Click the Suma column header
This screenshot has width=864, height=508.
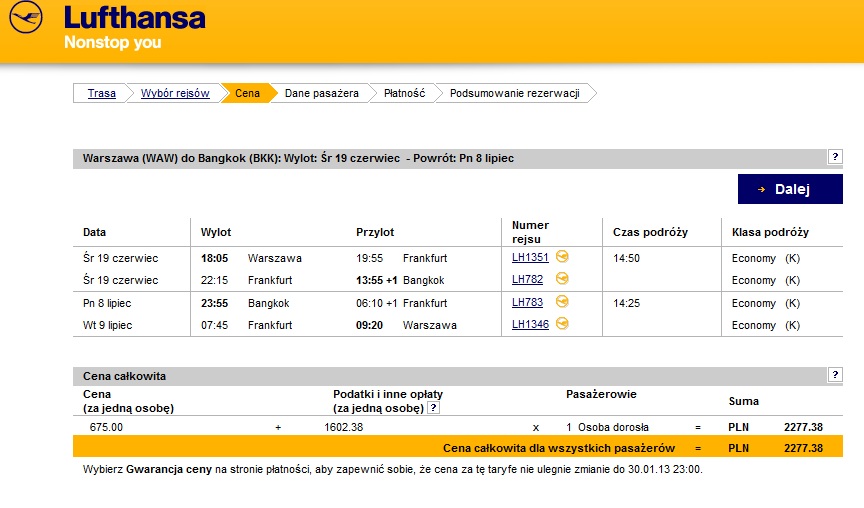744,401
